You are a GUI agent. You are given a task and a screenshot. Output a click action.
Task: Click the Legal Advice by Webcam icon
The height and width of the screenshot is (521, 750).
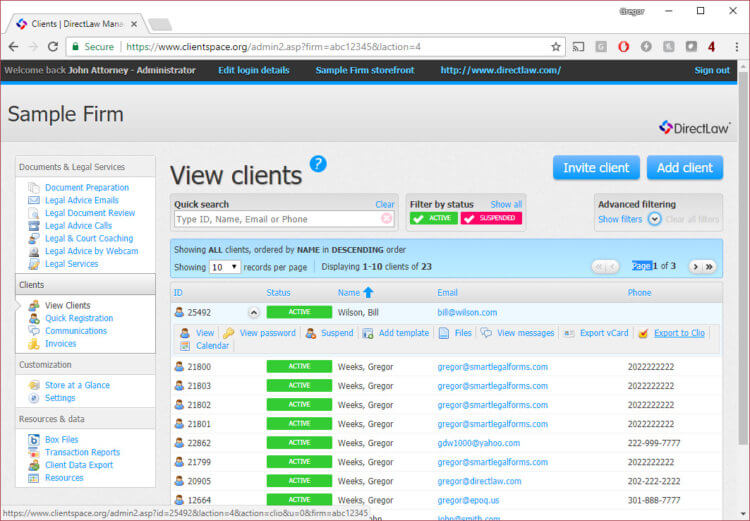click(33, 251)
